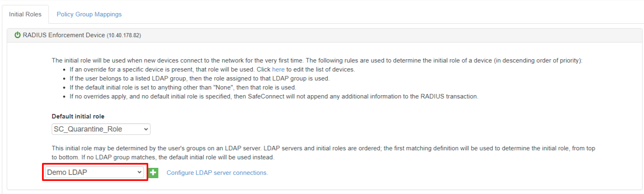
Task: Open the Default initial role dropdown
Action: point(101,129)
